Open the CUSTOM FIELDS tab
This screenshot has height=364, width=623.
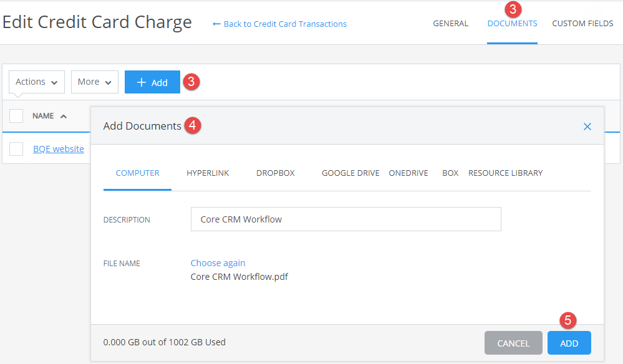pyautogui.click(x=582, y=23)
